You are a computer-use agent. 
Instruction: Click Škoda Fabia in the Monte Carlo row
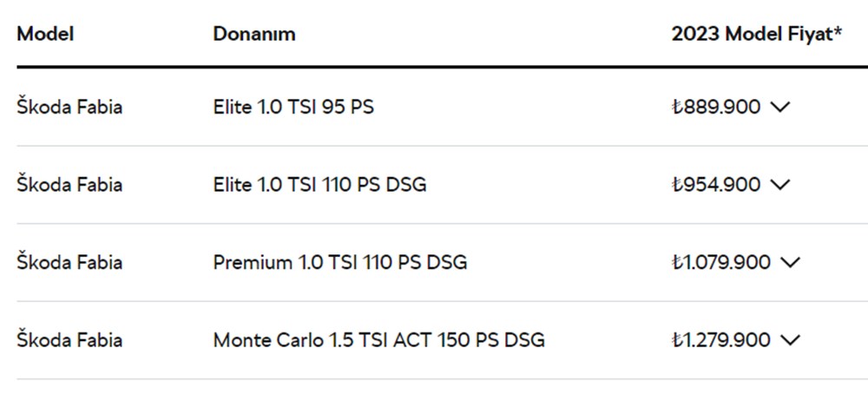(x=69, y=340)
